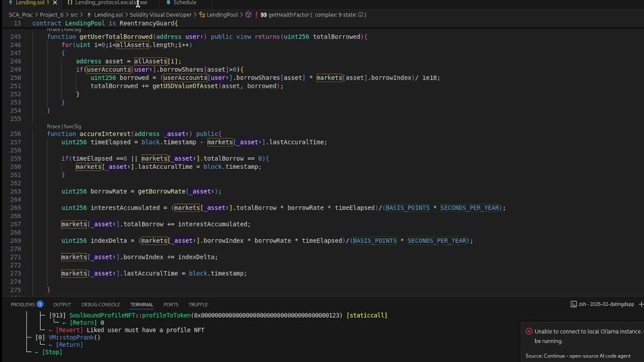Click the funcSig code lens above accureInterest
644x362 pixels.
(72, 126)
